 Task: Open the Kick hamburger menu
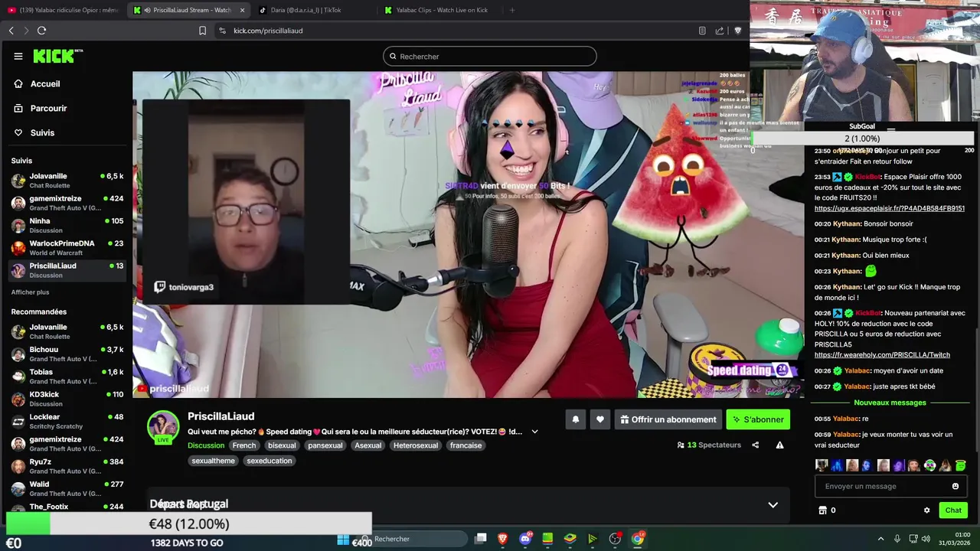click(x=18, y=56)
